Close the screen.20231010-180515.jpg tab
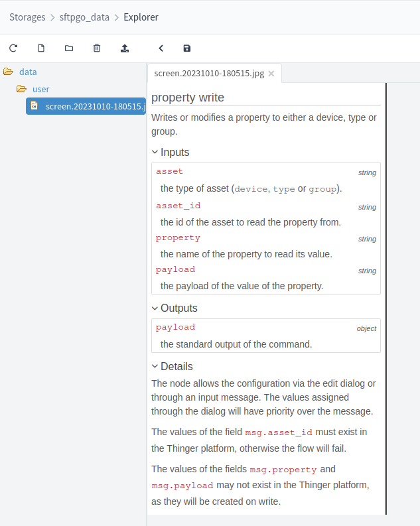Image resolution: width=420 pixels, height=526 pixels. pyautogui.click(x=271, y=74)
